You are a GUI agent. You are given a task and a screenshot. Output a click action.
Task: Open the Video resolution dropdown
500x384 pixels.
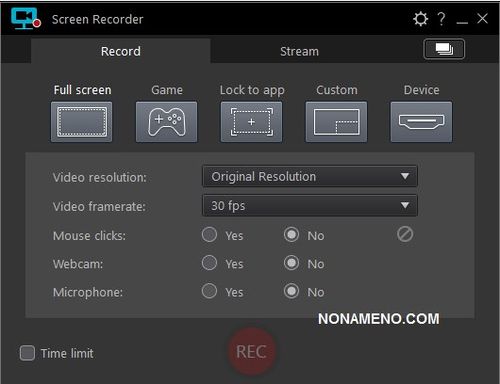(310, 176)
